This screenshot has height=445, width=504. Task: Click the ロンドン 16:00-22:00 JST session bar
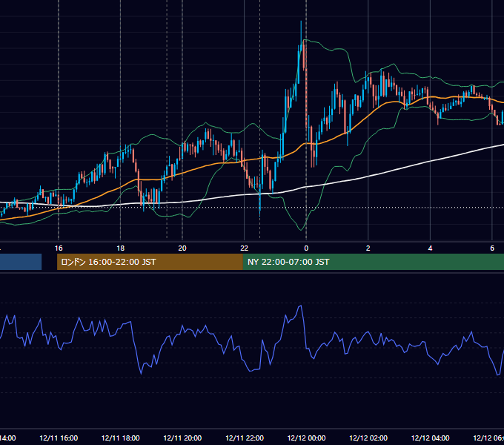coord(150,262)
